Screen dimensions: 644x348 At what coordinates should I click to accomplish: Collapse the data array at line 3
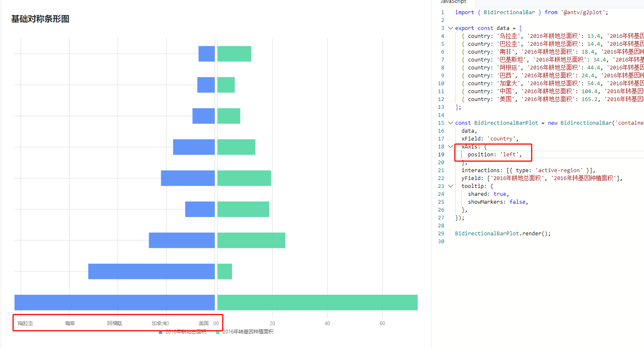point(450,28)
